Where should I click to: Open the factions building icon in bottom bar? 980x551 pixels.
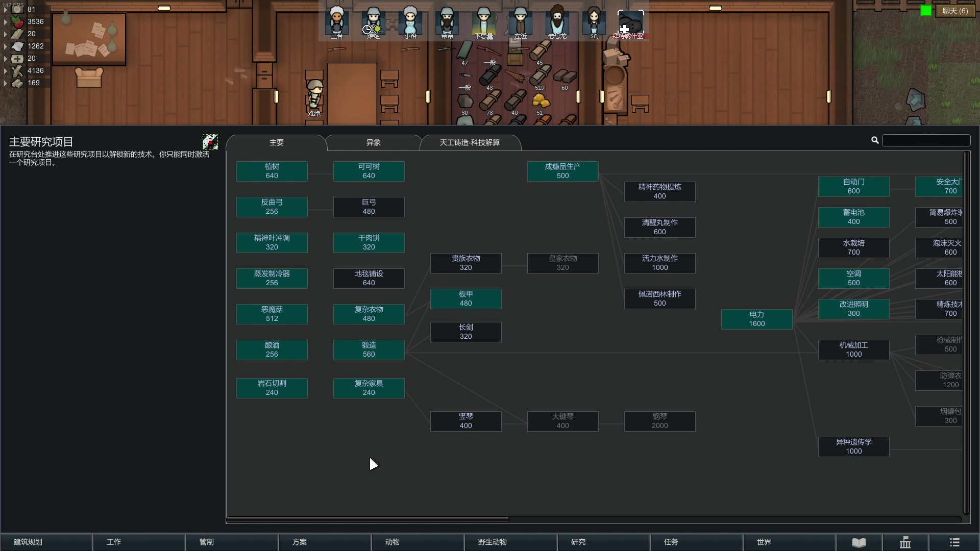(905, 542)
